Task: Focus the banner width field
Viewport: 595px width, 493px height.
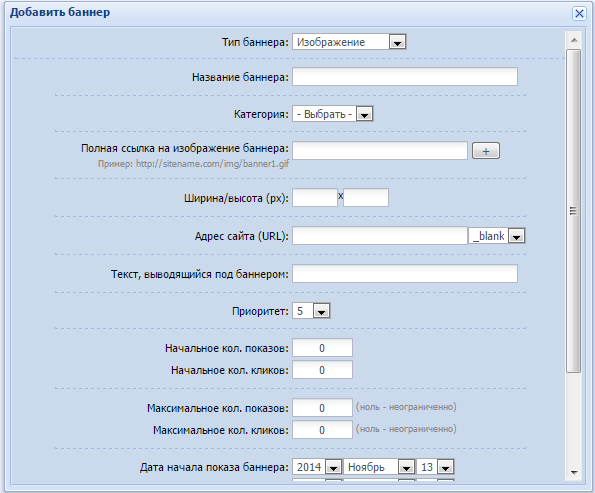Action: click(x=315, y=198)
